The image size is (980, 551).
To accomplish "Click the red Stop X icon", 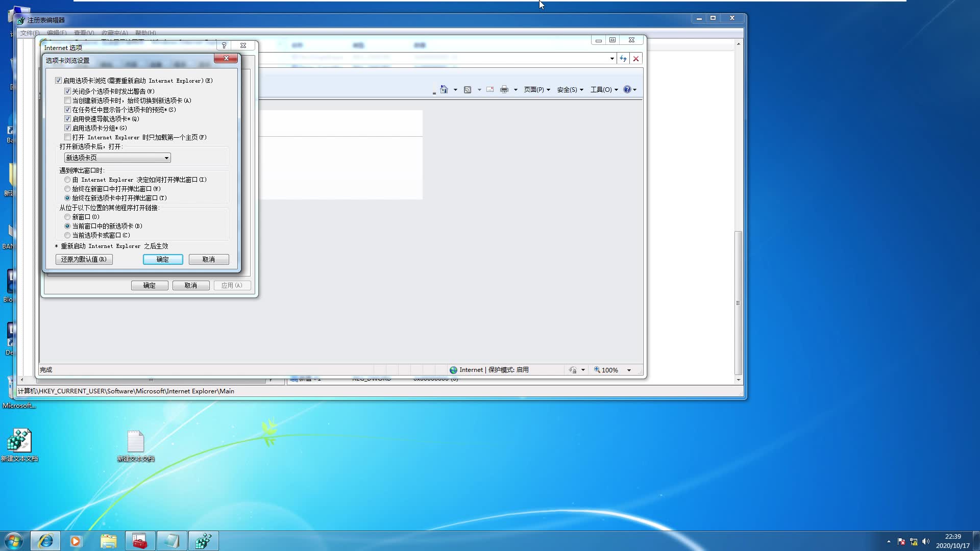I will click(636, 59).
